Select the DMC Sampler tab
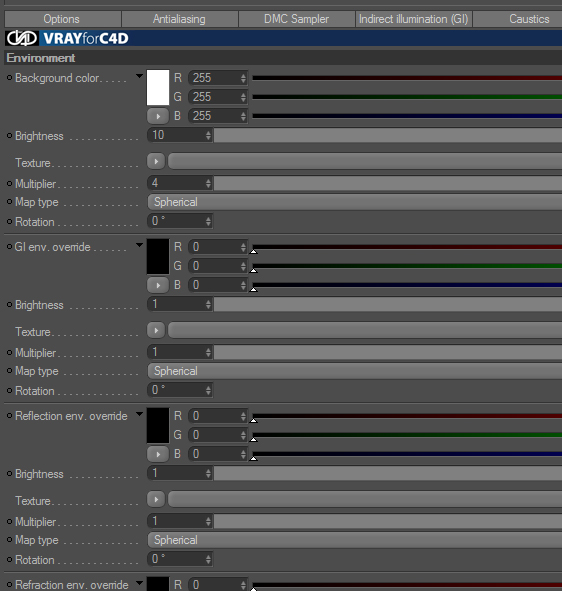The image size is (562, 591). click(x=297, y=19)
